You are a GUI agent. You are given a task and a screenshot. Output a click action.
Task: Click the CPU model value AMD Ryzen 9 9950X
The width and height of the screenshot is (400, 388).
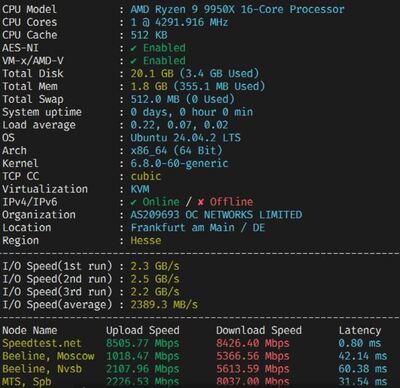tap(182, 9)
